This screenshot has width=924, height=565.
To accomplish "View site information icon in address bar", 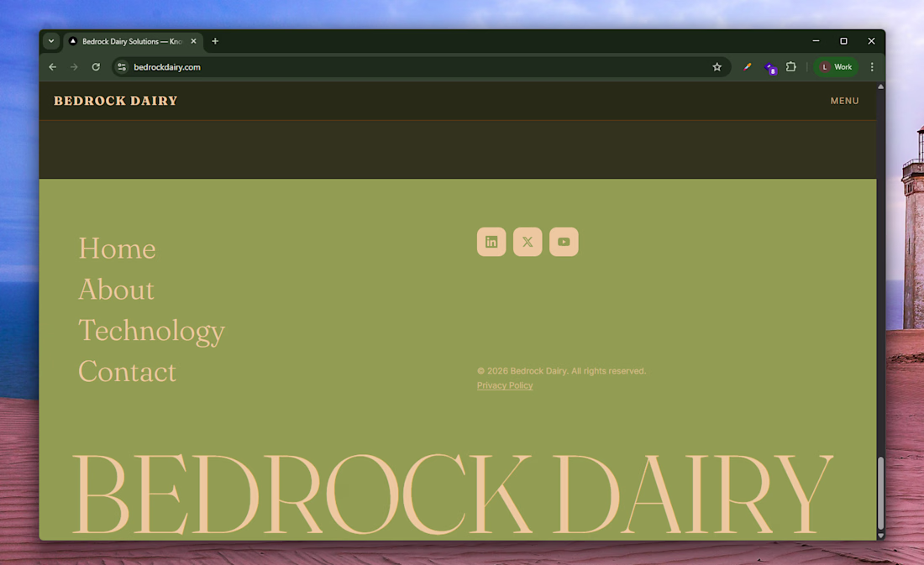I will [x=122, y=67].
